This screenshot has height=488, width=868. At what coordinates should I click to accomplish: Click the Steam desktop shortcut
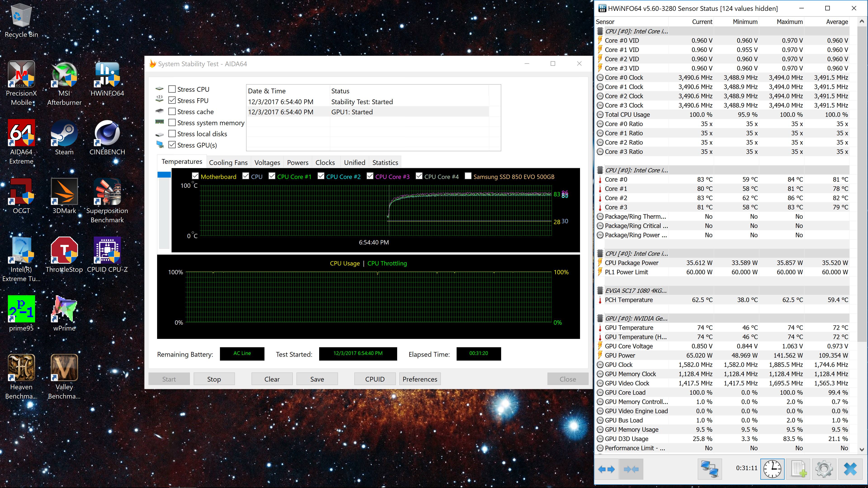pyautogui.click(x=64, y=137)
